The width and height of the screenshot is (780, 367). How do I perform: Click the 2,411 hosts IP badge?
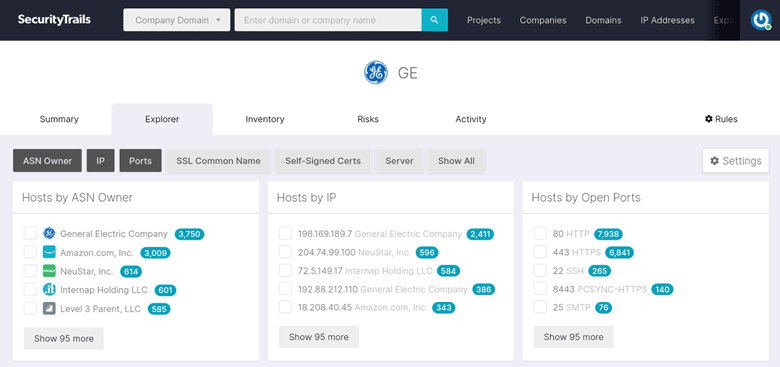pyautogui.click(x=481, y=234)
